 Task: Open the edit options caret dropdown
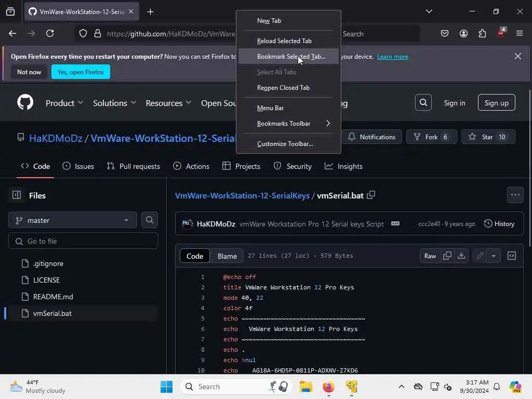point(494,256)
